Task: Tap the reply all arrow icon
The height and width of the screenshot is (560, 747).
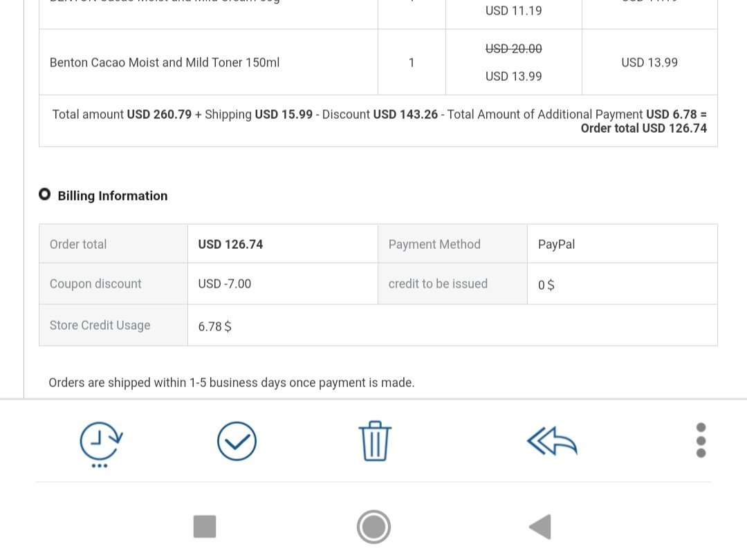Action: (552, 441)
